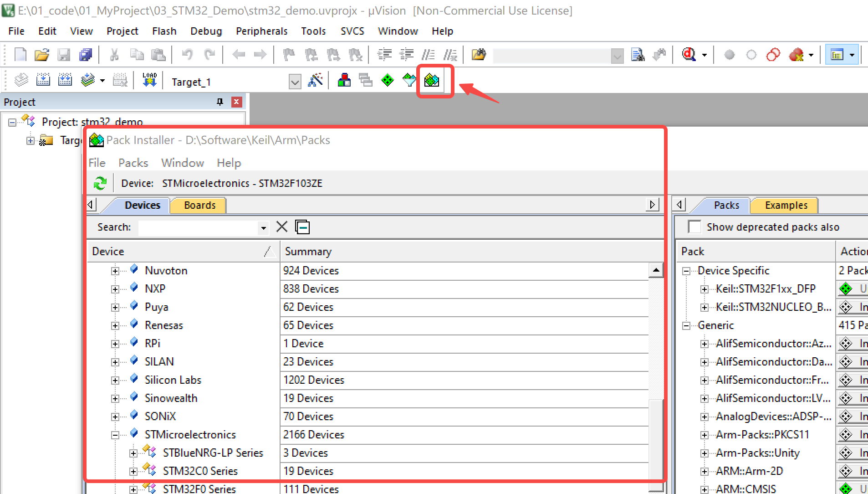The image size is (868, 494).
Task: Collapse the STMicroelectronics vendor node
Action: (115, 435)
